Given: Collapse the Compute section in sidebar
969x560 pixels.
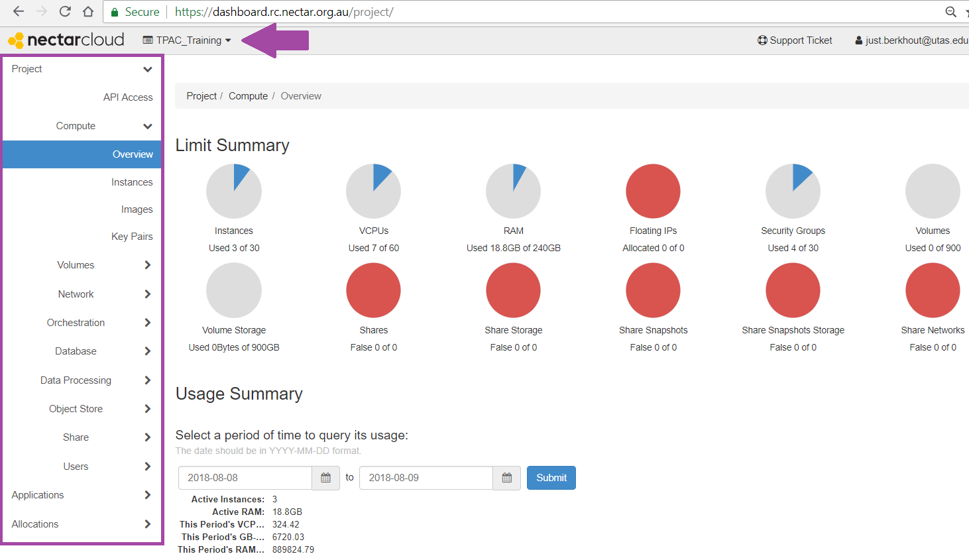Looking at the screenshot, I should (x=76, y=125).
